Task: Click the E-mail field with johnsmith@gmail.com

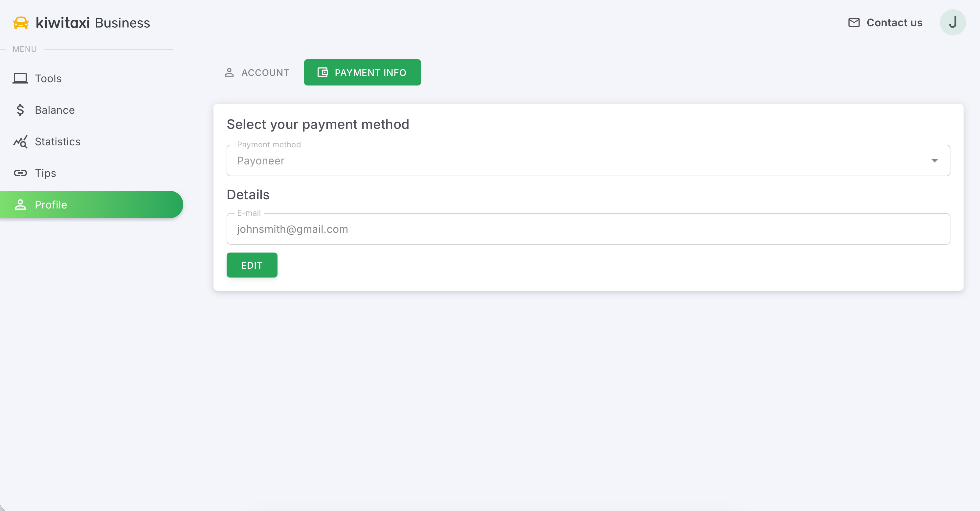Action: pyautogui.click(x=588, y=229)
